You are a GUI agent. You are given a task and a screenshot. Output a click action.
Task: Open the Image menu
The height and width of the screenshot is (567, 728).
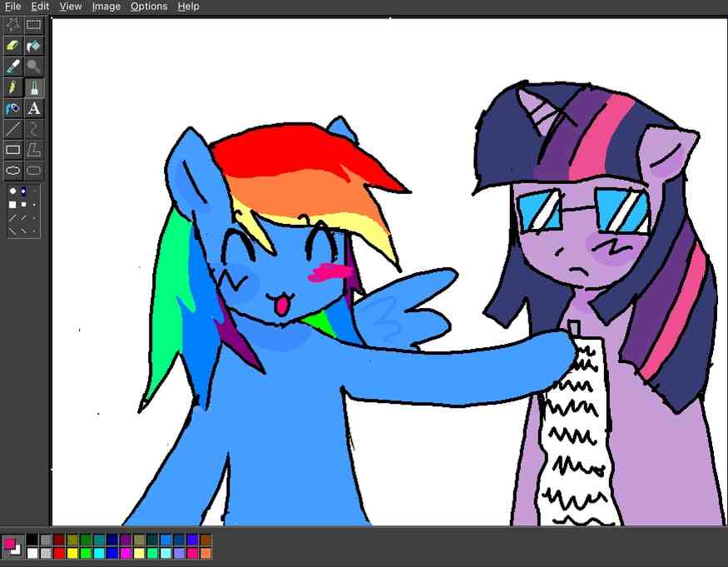point(106,7)
